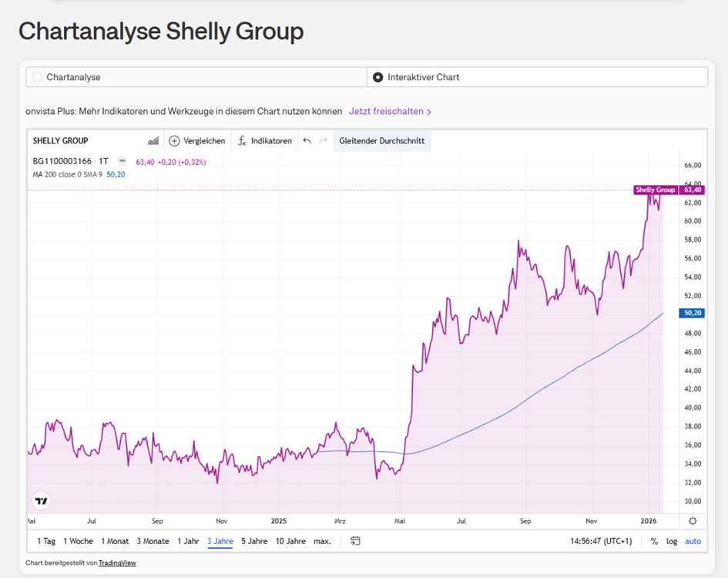Image resolution: width=728 pixels, height=578 pixels.
Task: Switch time range to 1 Jahr
Action: click(188, 541)
